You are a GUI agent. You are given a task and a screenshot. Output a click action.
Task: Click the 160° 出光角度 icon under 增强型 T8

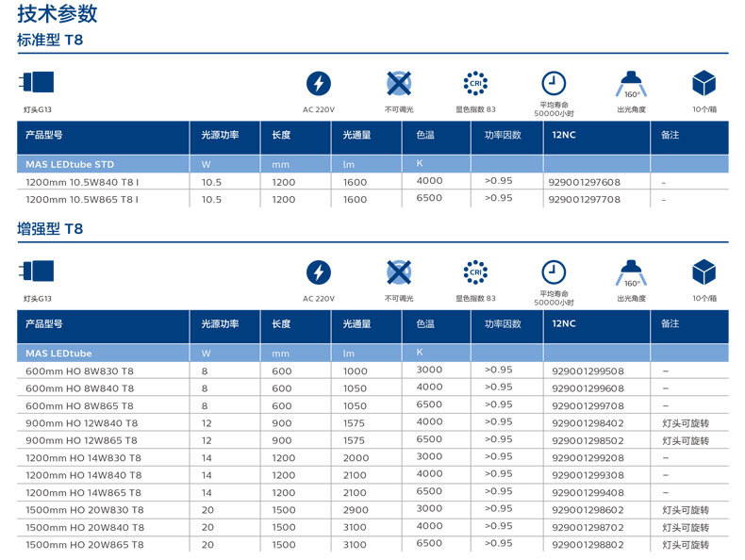631,272
